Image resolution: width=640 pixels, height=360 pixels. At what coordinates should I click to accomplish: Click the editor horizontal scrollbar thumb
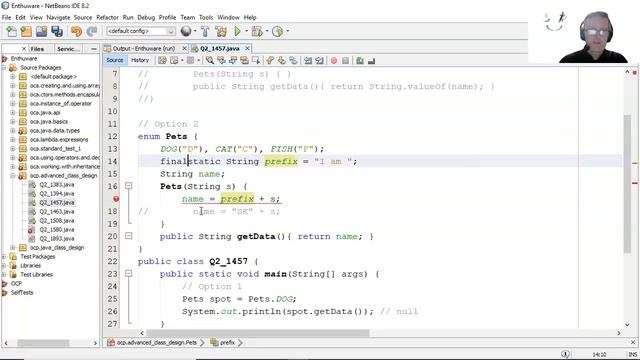click(x=258, y=333)
